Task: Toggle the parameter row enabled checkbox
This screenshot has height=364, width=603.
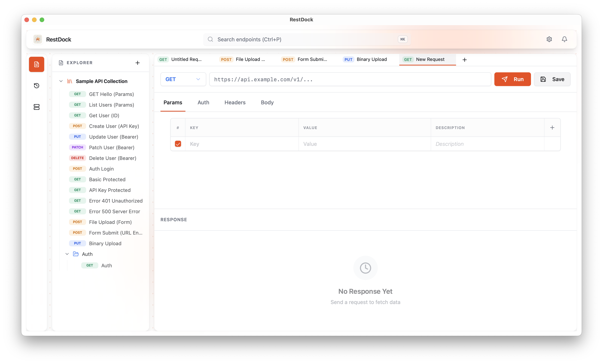Action: [178, 144]
